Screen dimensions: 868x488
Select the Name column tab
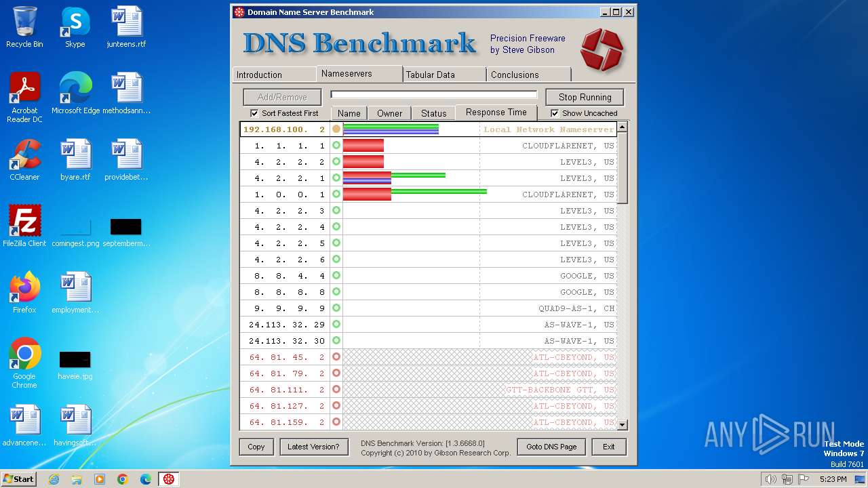click(349, 113)
